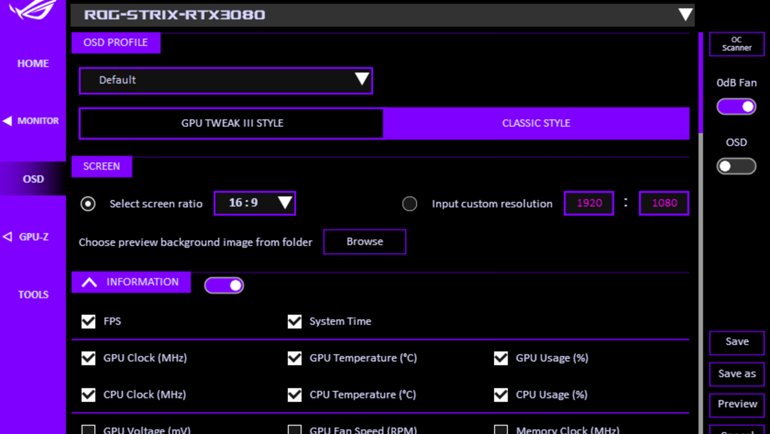770x434 pixels.
Task: Open the GPU-Z sidebar item
Action: tap(33, 237)
